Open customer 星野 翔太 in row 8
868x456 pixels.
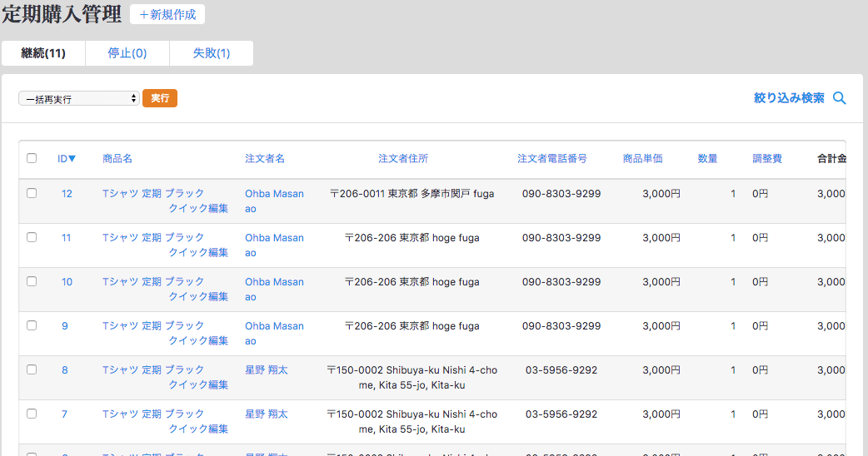(266, 369)
